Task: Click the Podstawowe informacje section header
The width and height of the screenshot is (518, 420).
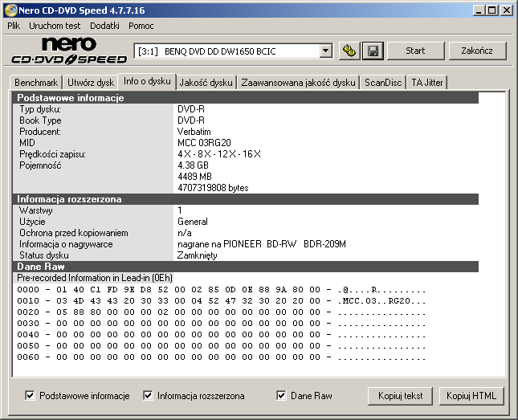Action: click(x=246, y=98)
